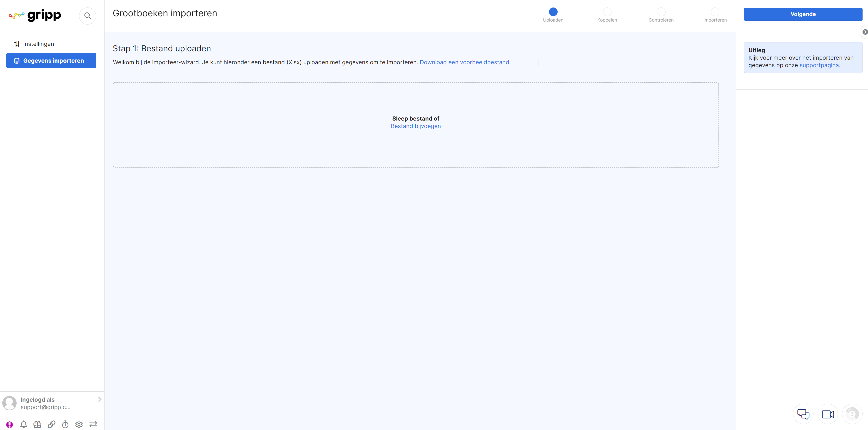Select Gegevens importeren in the sidebar
Image resolution: width=868 pixels, height=430 pixels.
point(51,61)
